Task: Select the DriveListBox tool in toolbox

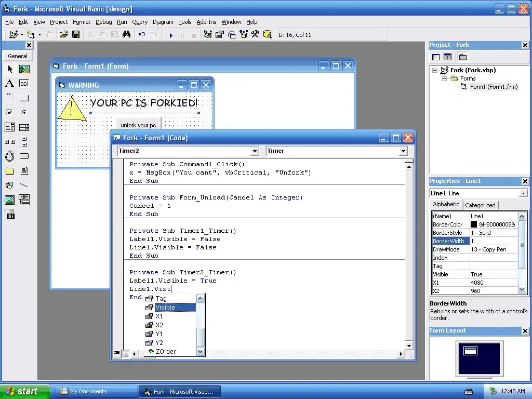Action: click(x=24, y=156)
